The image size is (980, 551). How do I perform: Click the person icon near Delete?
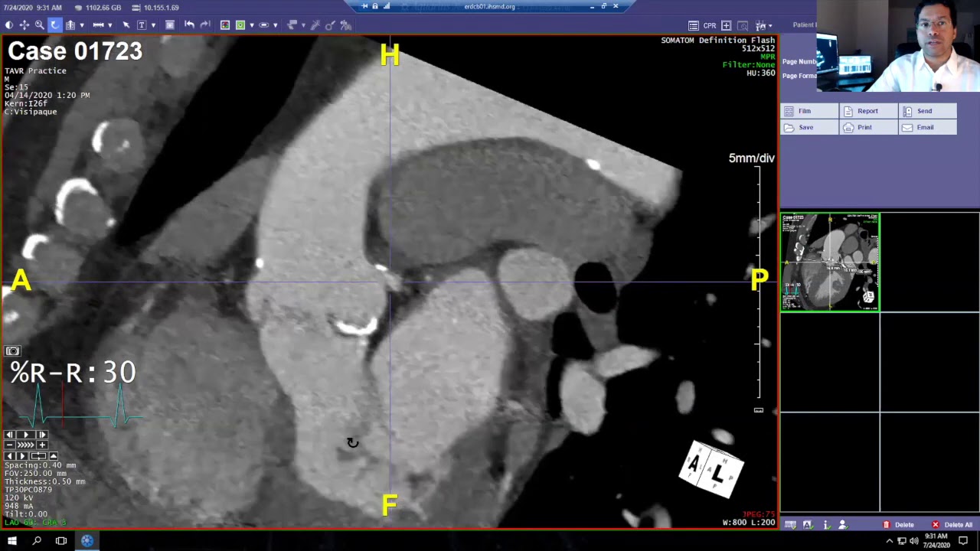point(842,525)
